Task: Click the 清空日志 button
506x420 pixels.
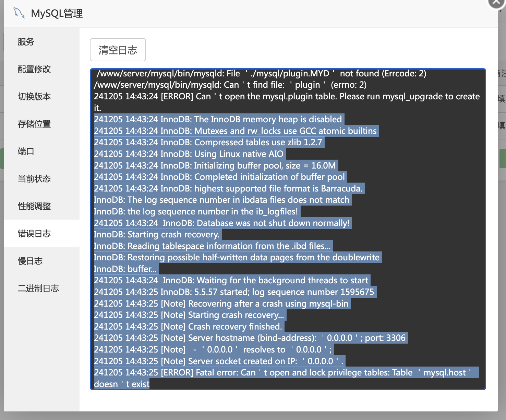Action: 118,50
